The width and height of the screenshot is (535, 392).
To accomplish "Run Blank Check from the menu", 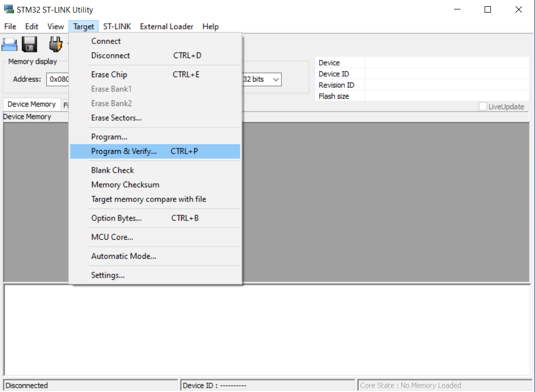I will (112, 170).
